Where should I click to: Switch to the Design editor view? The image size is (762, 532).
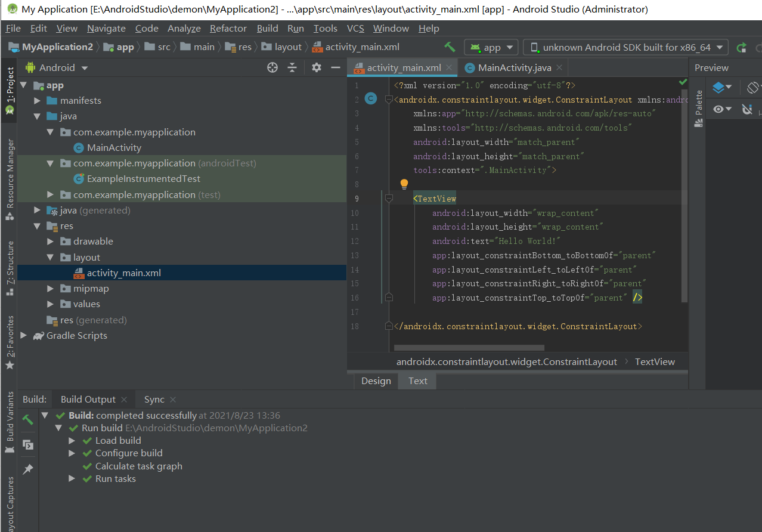tap(376, 381)
